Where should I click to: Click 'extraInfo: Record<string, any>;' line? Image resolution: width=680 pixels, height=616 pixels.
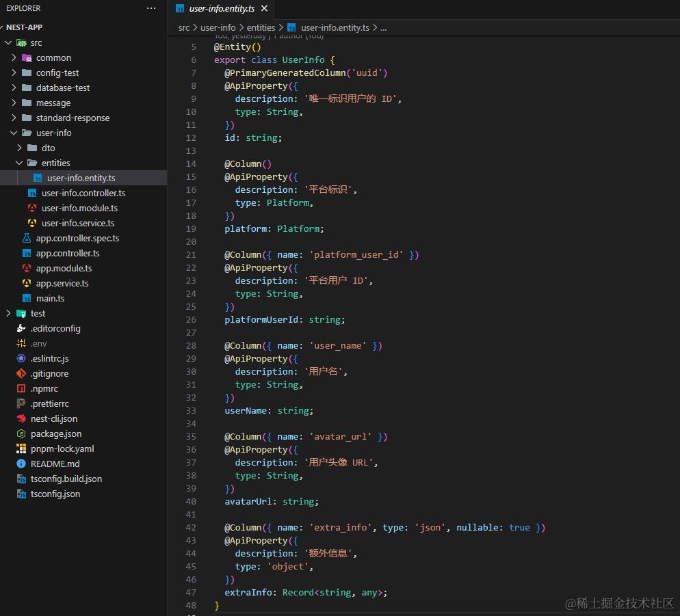click(x=306, y=592)
